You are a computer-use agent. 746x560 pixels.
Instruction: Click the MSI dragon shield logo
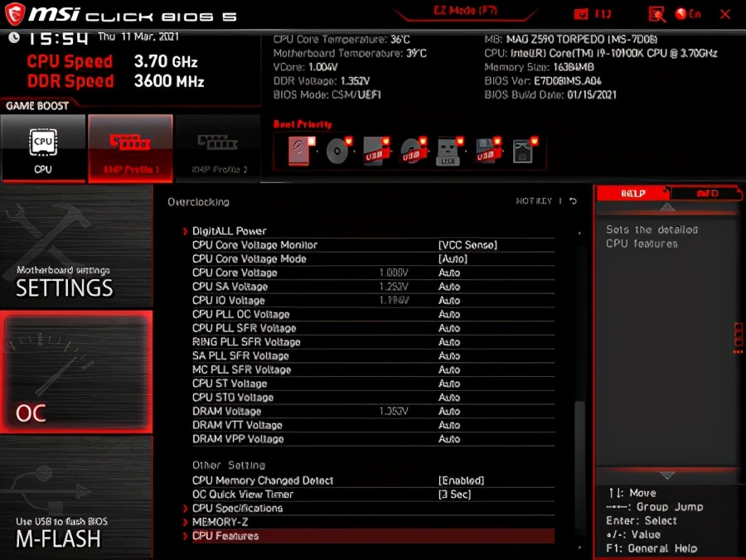(x=14, y=13)
